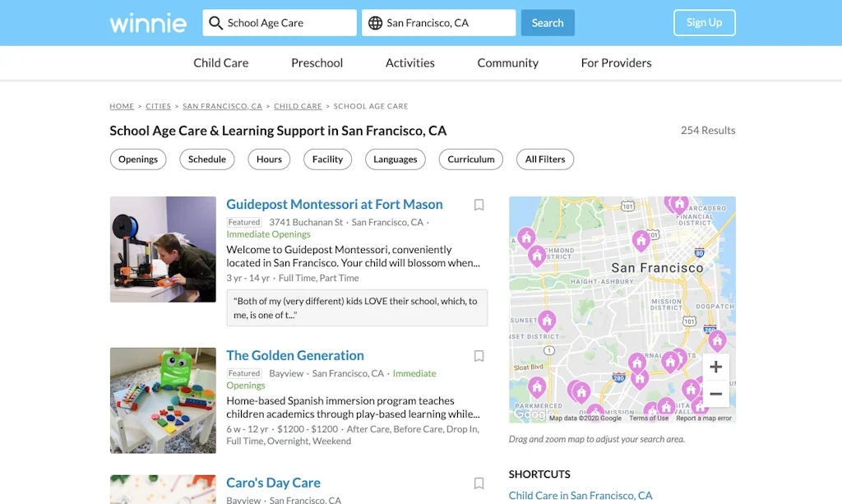Open the Openings filter dropdown

(x=138, y=160)
